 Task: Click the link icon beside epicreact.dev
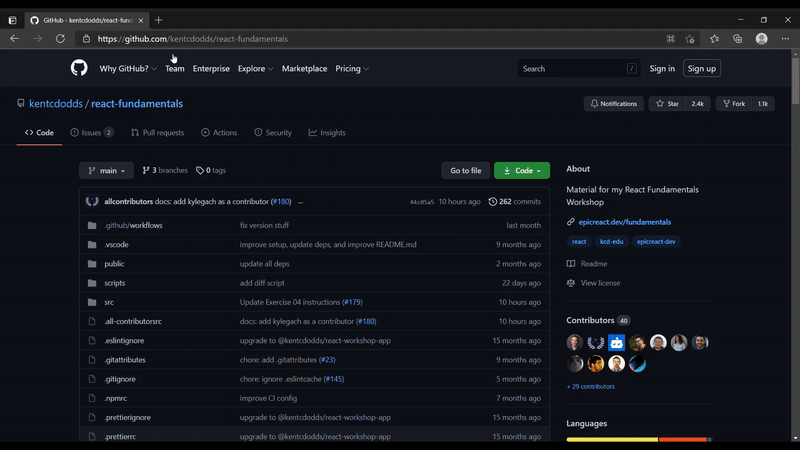click(570, 222)
